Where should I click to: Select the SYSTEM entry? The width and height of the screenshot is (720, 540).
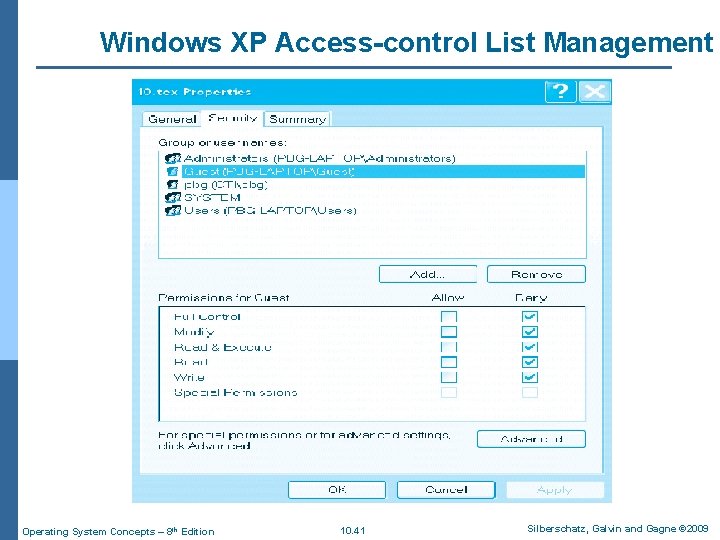[212, 198]
